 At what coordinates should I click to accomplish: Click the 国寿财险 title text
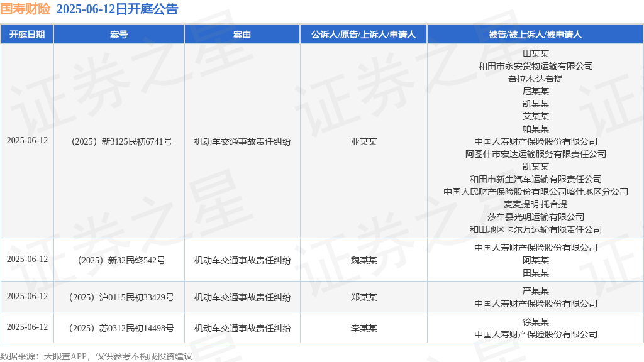[x=25, y=9]
